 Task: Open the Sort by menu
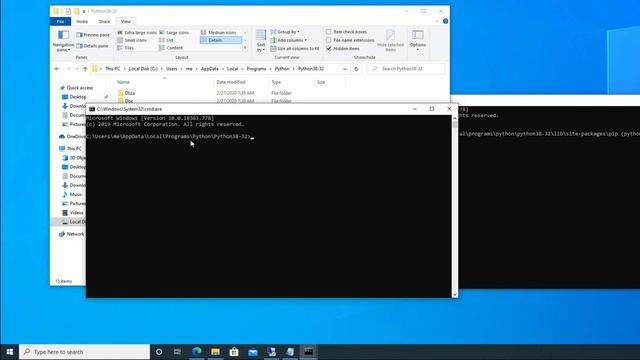[x=261, y=41]
